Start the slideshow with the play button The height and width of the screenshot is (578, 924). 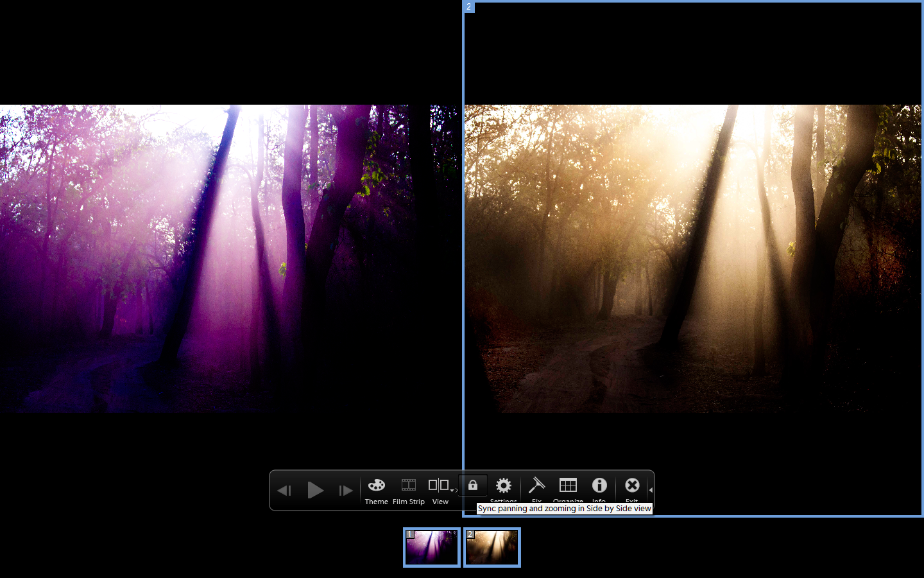315,490
